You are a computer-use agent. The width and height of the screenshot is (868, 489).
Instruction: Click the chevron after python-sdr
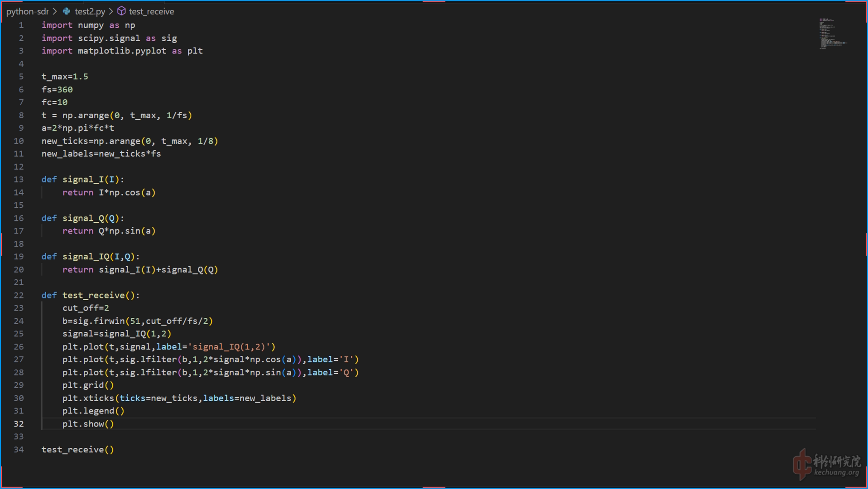coord(55,11)
